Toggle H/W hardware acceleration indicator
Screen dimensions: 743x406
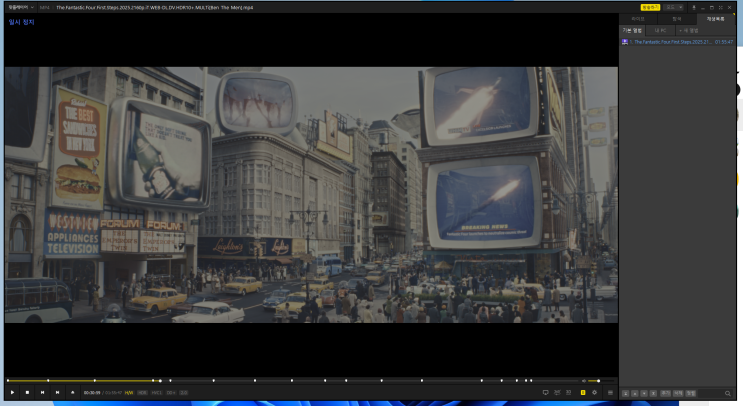tap(129, 393)
